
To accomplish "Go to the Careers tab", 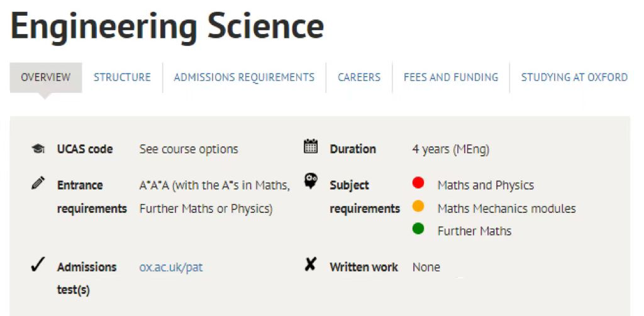I will point(359,77).
